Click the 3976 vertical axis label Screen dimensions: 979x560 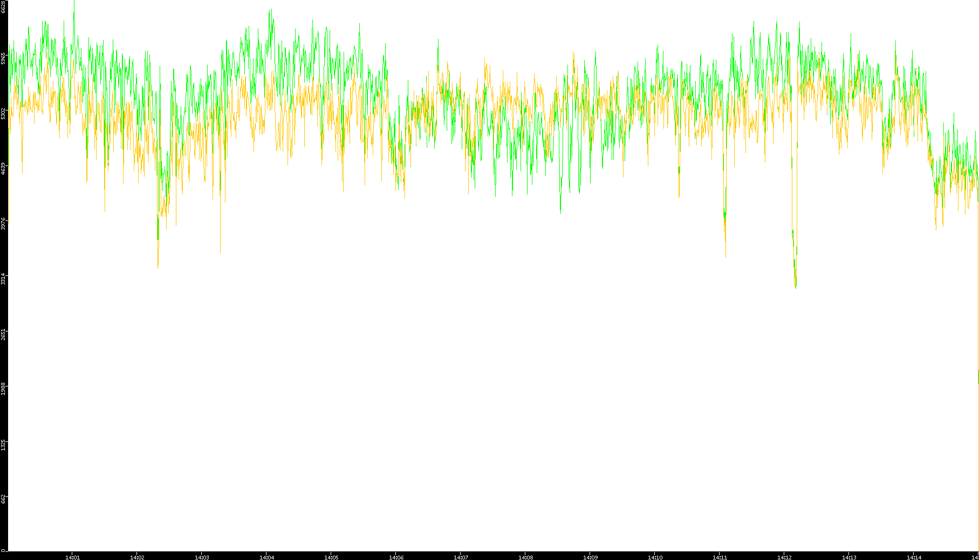point(4,224)
